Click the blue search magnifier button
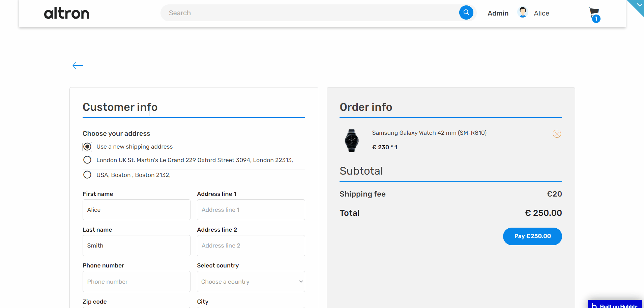Screen dimensions: 644x308 click(x=466, y=13)
